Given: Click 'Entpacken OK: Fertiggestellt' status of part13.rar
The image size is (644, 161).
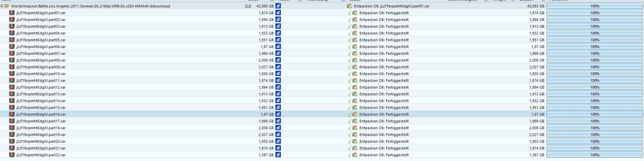Looking at the screenshot, I should (x=384, y=94).
